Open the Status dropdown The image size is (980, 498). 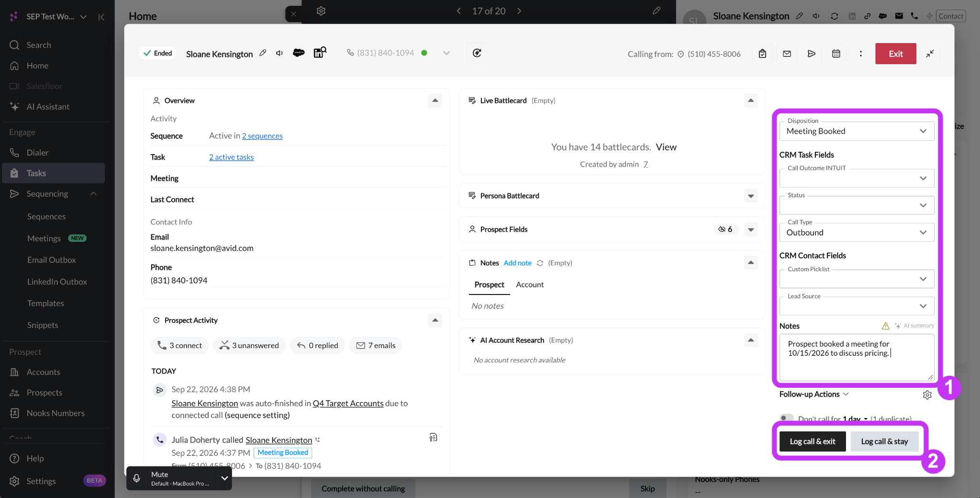857,205
